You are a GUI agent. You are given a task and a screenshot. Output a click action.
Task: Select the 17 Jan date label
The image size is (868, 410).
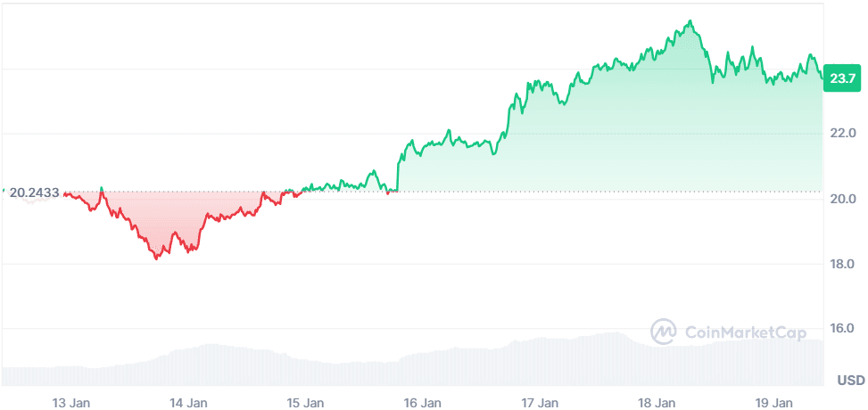pos(540,403)
